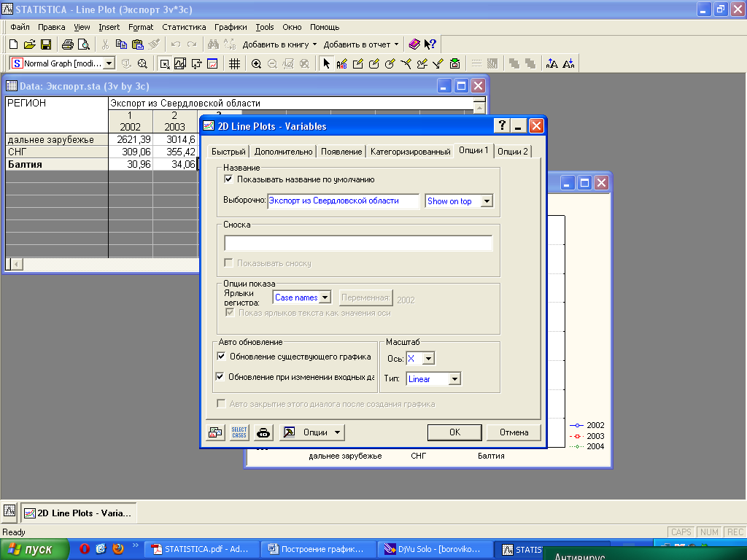The height and width of the screenshot is (560, 747).
Task: Switch to the Категоризированный tab
Action: point(410,152)
